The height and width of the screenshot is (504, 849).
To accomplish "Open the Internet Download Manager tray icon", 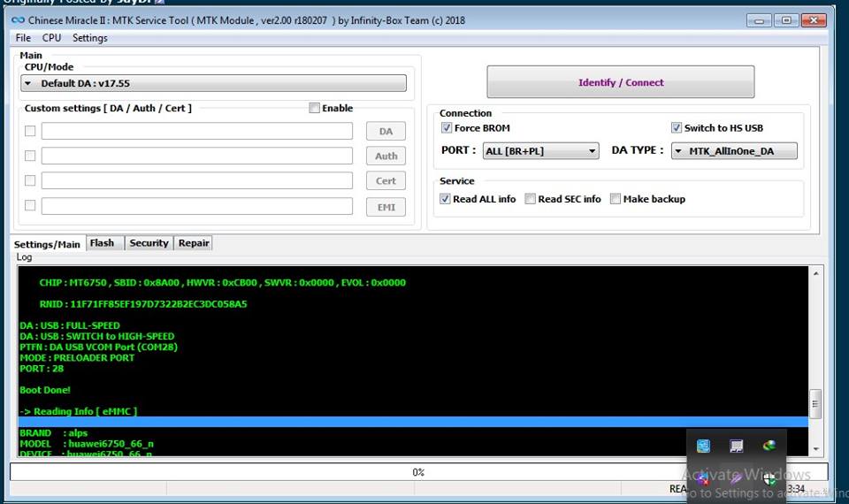I will pos(769,446).
